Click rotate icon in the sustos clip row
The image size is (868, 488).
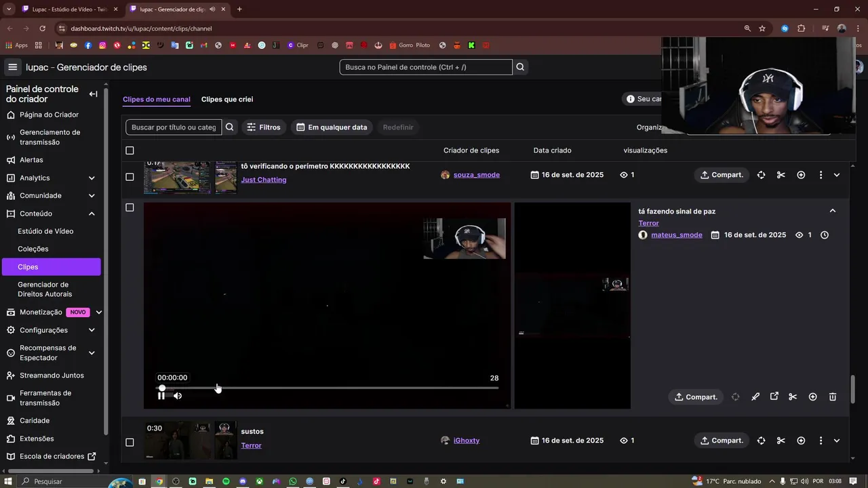pyautogui.click(x=761, y=441)
